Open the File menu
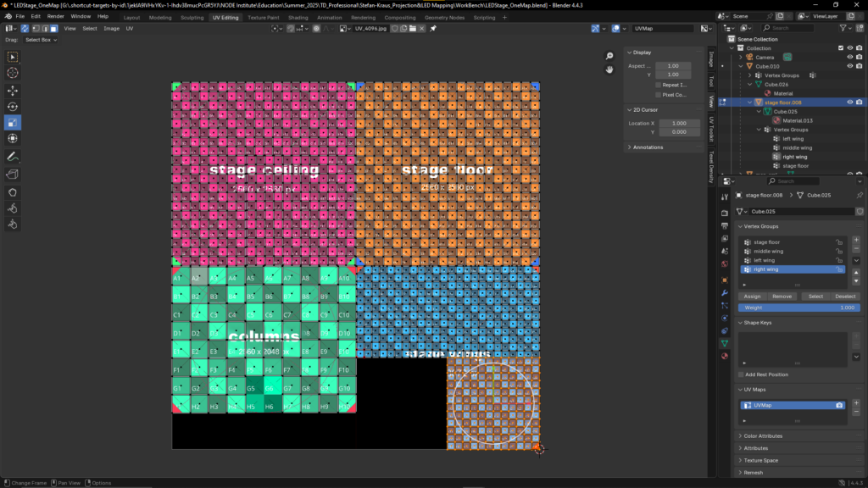This screenshot has height=488, width=868. point(20,17)
